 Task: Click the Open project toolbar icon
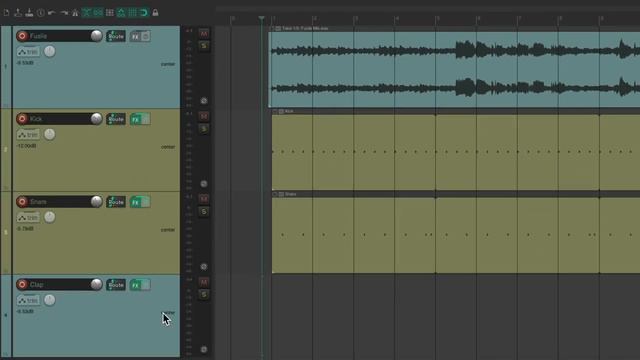point(18,13)
